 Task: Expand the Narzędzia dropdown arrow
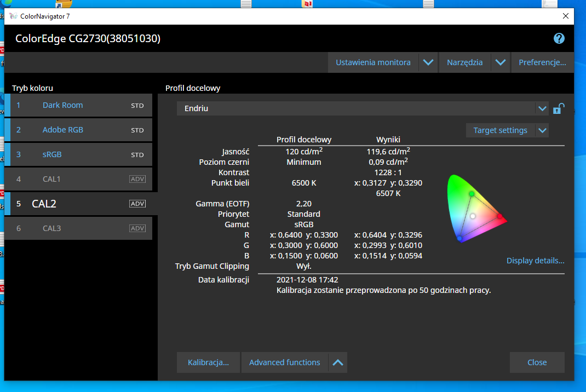point(500,62)
